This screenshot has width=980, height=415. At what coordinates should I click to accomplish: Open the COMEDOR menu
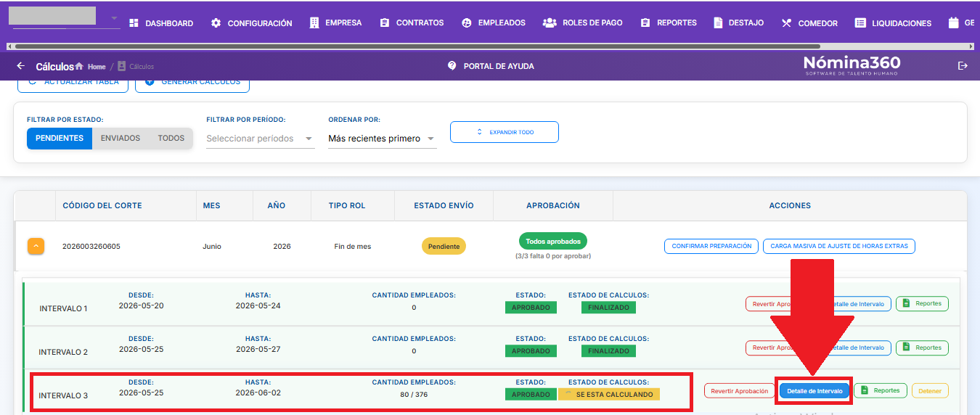(x=809, y=23)
